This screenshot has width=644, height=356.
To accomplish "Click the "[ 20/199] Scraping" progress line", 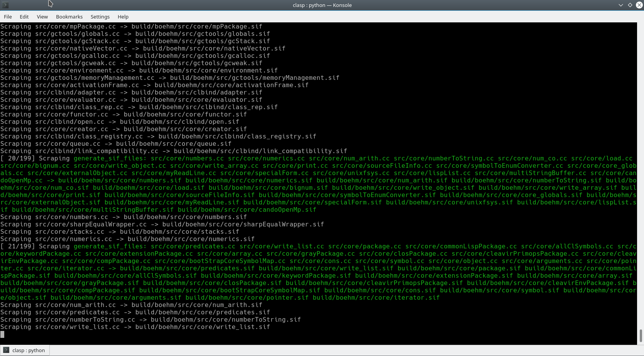I will (35, 159).
